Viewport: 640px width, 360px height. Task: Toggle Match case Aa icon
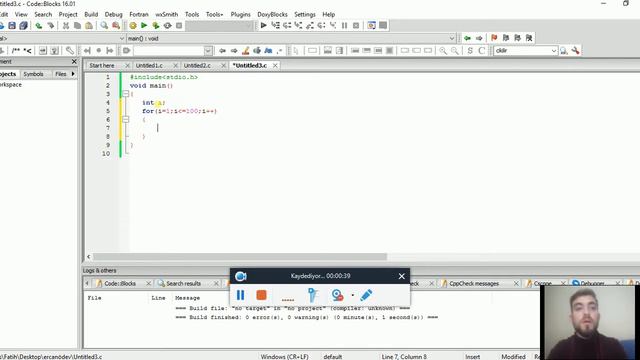(268, 51)
